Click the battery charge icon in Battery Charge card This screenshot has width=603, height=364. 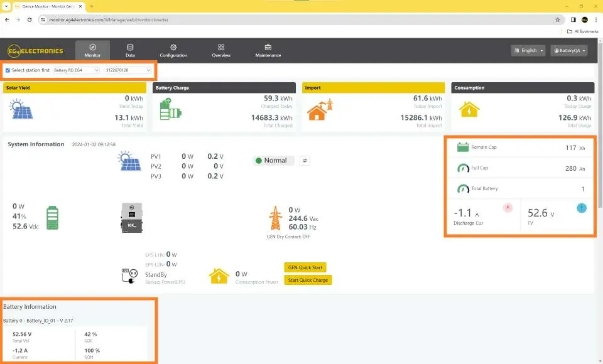170,109
